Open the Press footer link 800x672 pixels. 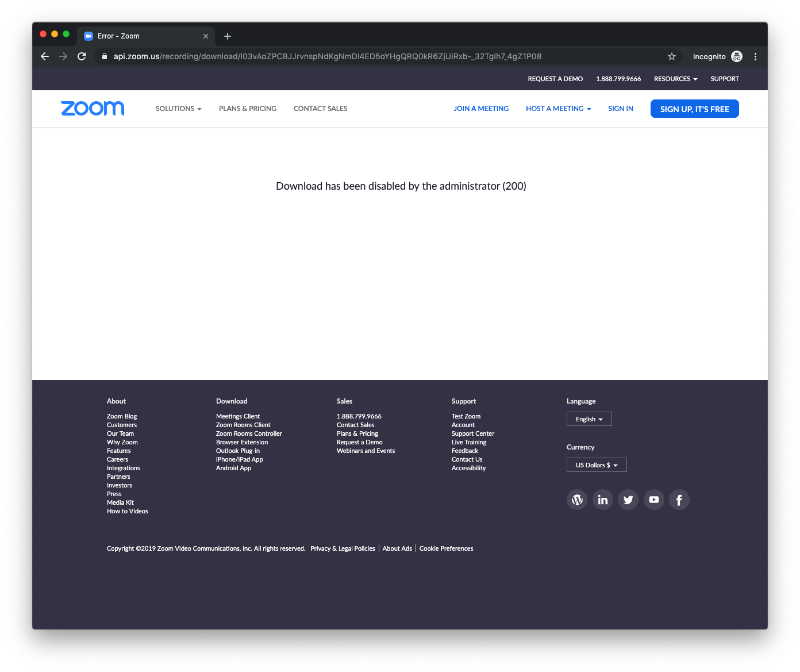114,494
